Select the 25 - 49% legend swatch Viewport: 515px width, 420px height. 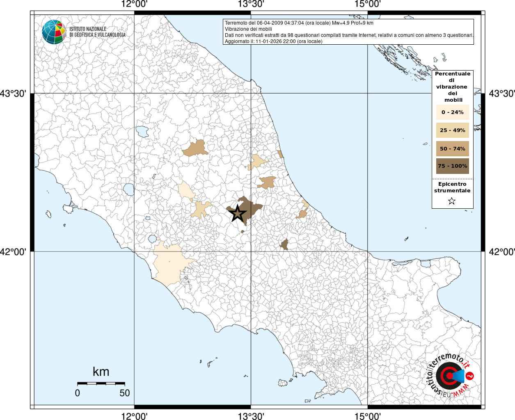coord(452,130)
